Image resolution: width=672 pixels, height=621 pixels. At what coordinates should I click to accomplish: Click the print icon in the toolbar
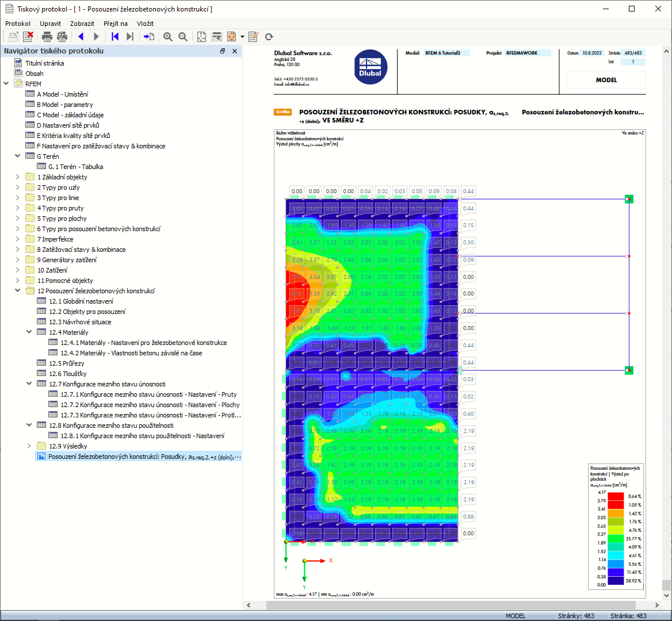47,37
